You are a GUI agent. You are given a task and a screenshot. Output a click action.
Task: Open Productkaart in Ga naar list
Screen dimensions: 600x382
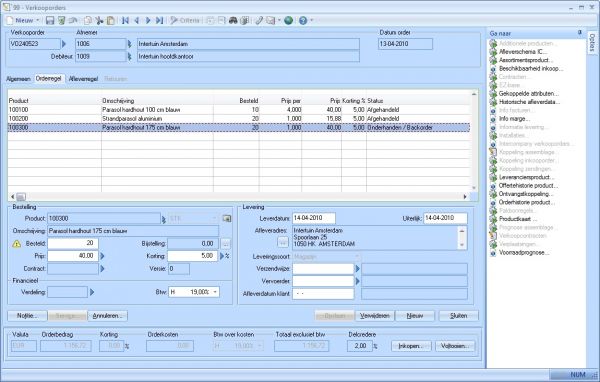tap(518, 219)
